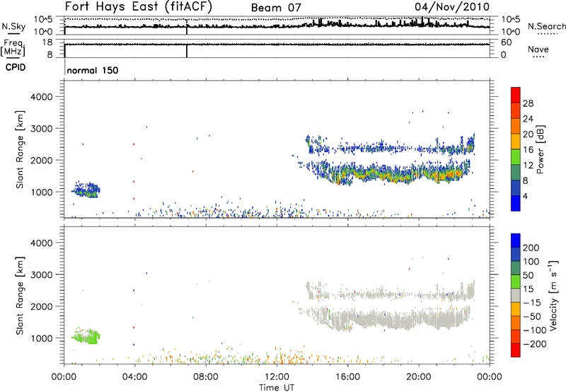Click the 'Velocity [m s-1]' colorbar title

[x=553, y=295]
